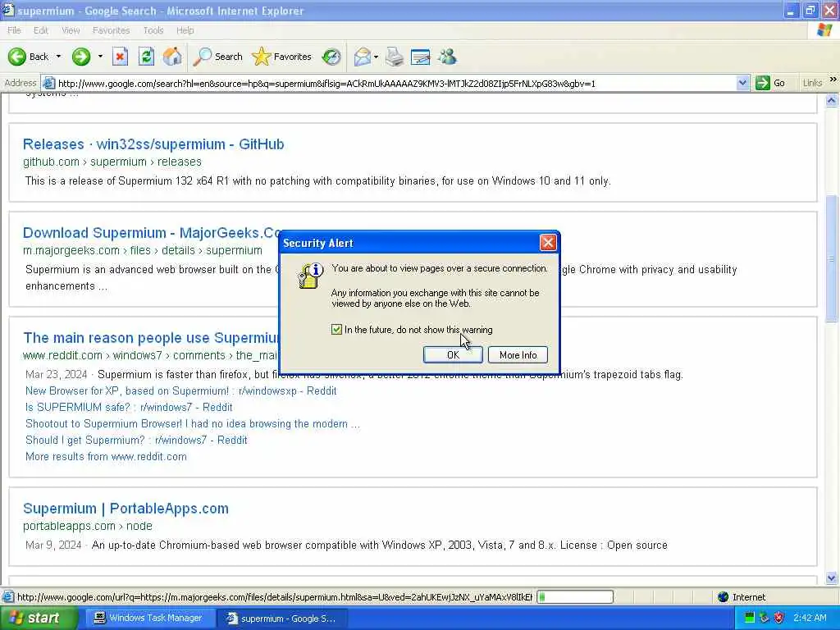Click the More Info button
This screenshot has height=630, width=840.
click(518, 354)
